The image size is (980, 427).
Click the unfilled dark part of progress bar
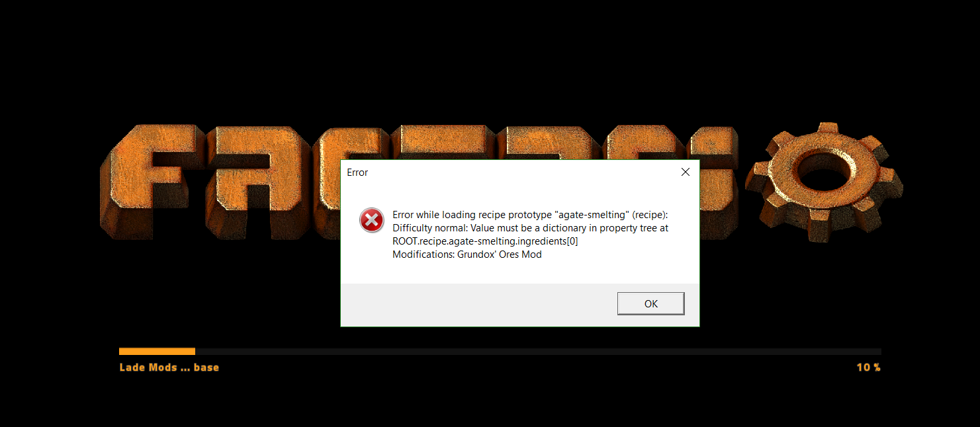[x=538, y=352]
